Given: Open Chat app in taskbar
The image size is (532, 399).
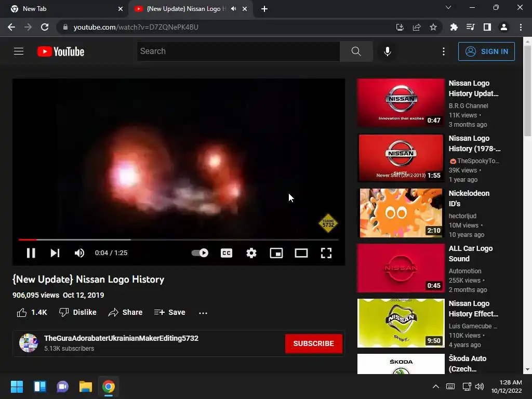Looking at the screenshot, I should [62, 387].
